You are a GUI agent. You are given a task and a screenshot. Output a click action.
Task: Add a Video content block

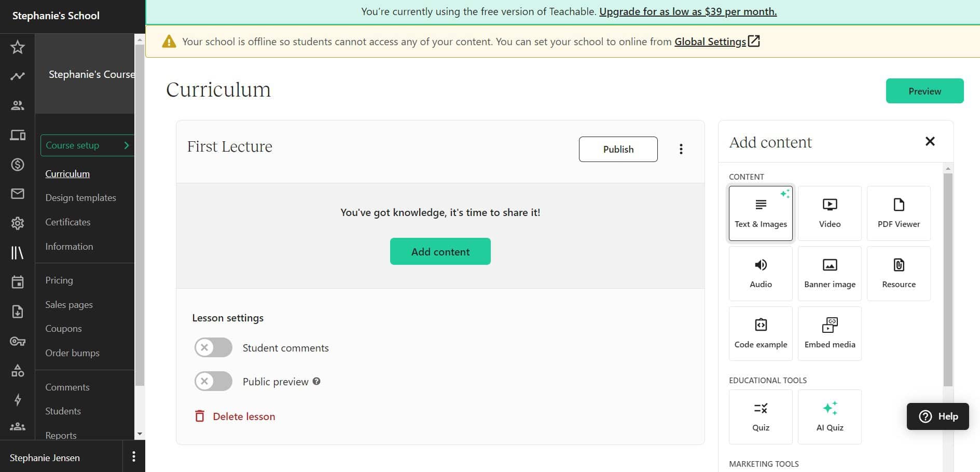coord(830,213)
